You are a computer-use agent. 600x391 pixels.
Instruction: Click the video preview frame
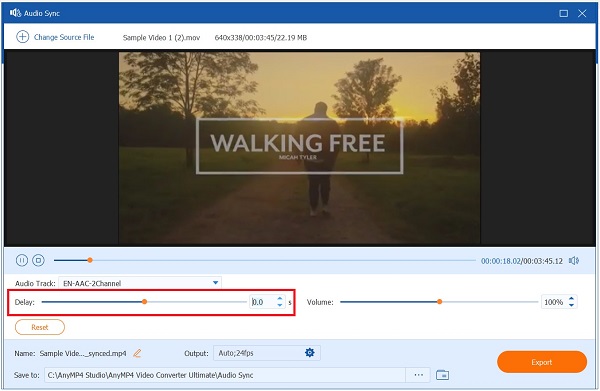click(299, 148)
